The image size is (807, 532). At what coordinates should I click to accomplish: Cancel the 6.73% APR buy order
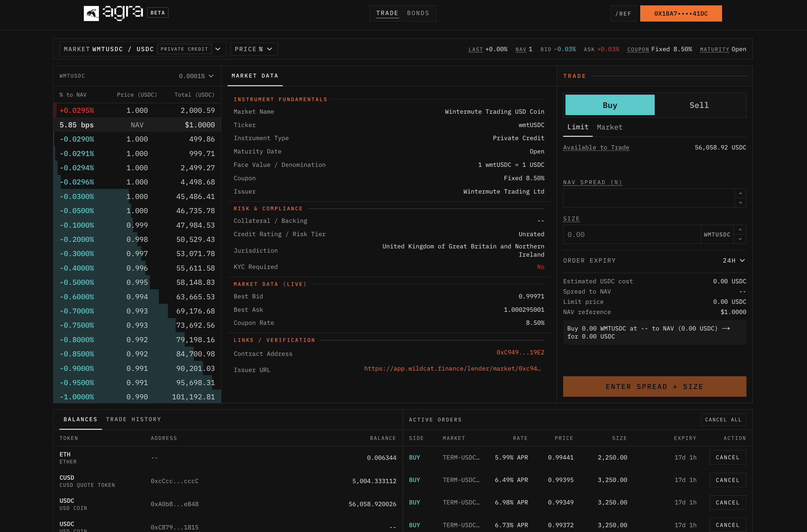(728, 525)
